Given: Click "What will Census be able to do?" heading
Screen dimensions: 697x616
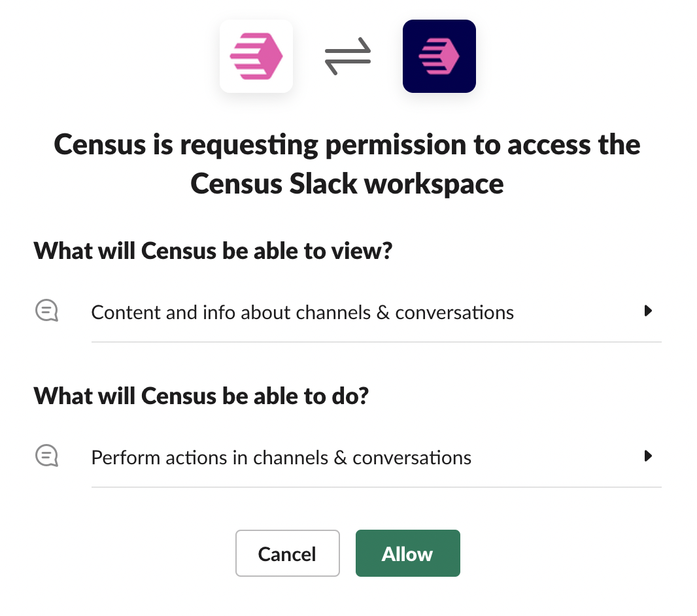Looking at the screenshot, I should 201,396.
